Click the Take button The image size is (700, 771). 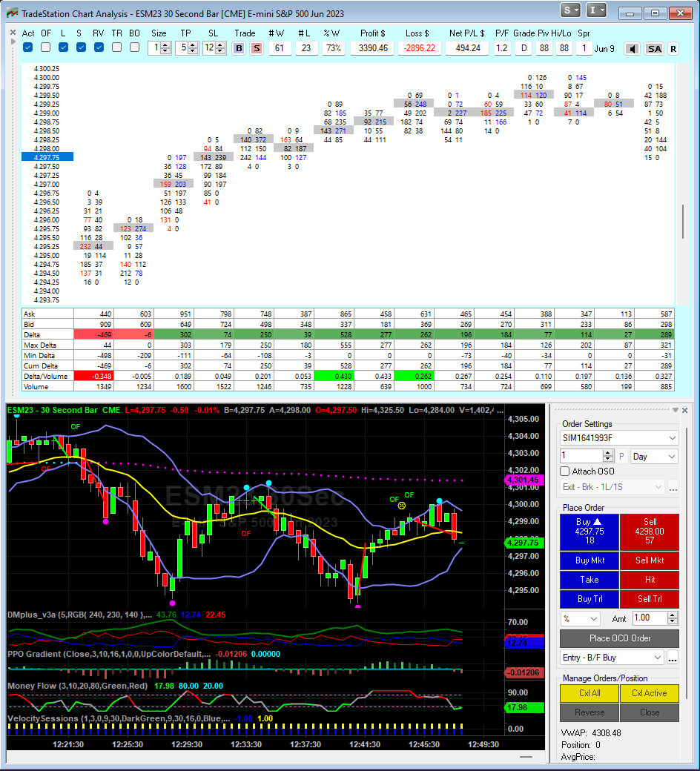(x=590, y=580)
